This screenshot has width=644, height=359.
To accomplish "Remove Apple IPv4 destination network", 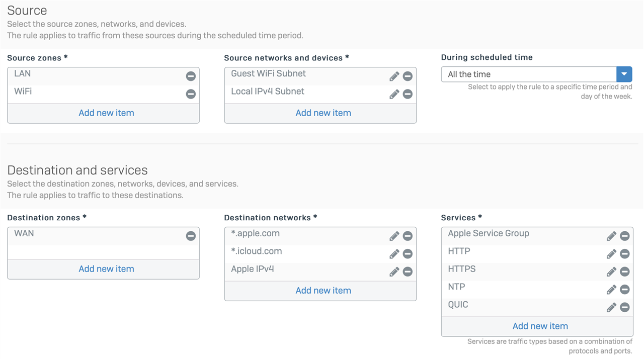I will point(408,272).
